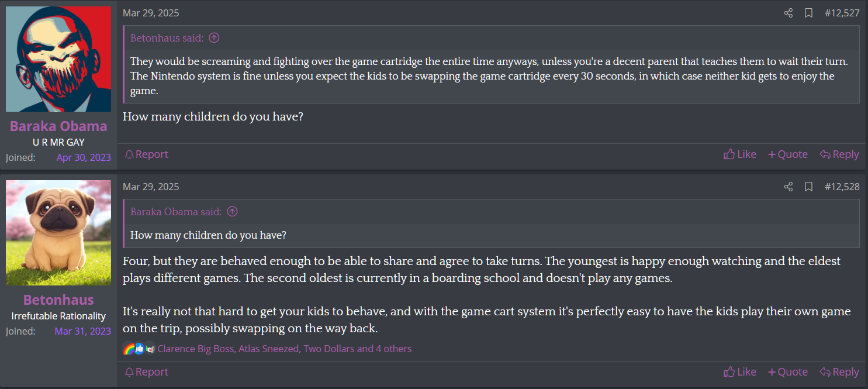Viewport: 868px width, 389px height.
Task: Bookmark post #12,527
Action: tap(808, 13)
